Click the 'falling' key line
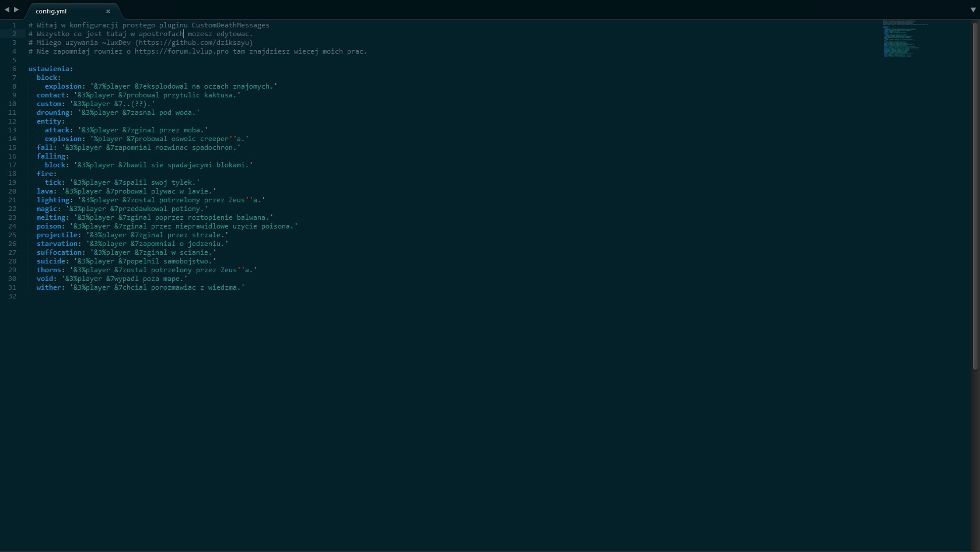 click(51, 156)
